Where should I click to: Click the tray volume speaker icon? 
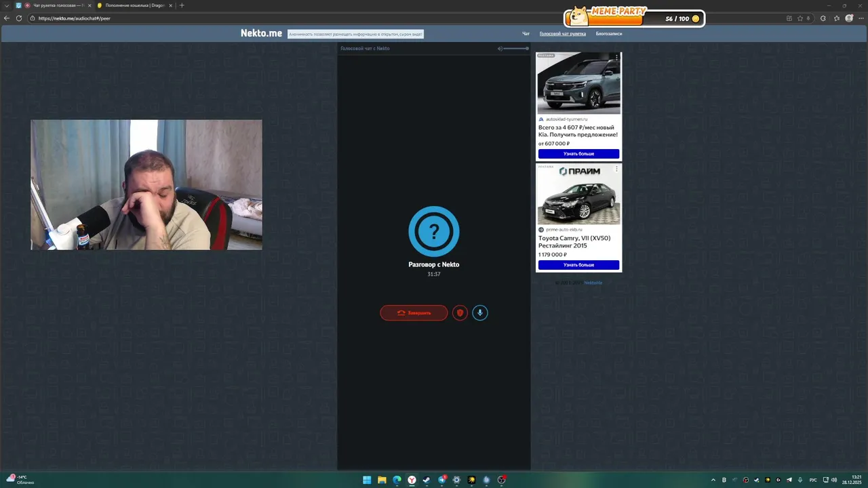834,480
